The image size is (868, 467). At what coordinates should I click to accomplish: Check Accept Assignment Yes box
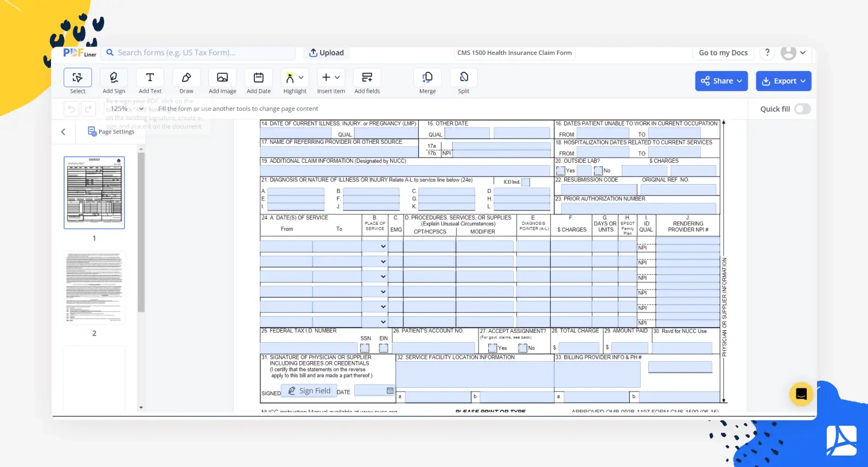click(x=493, y=348)
